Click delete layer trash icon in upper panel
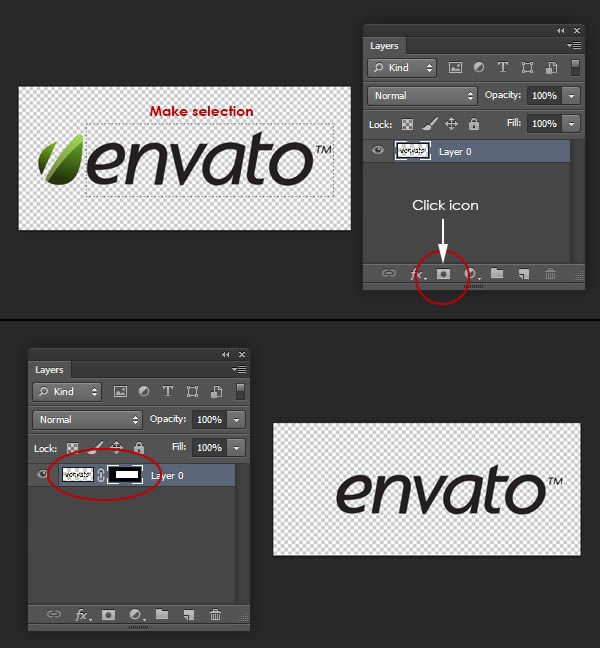Viewport: 600px width, 648px height. pos(550,274)
